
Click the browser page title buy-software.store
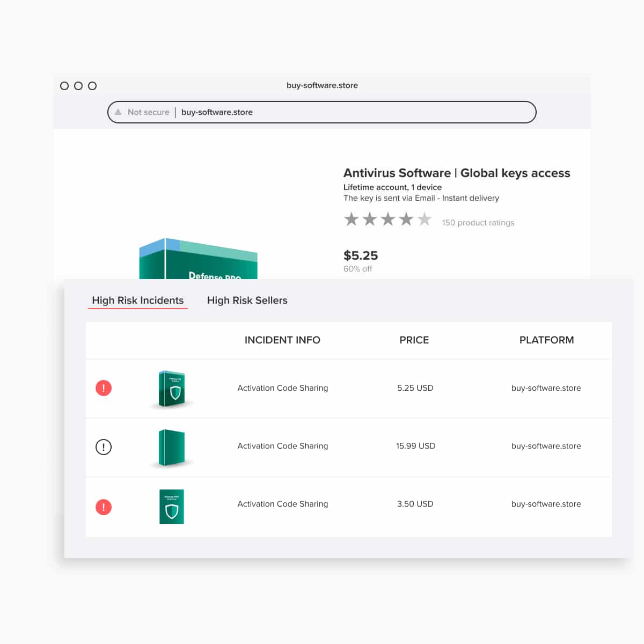[322, 85]
